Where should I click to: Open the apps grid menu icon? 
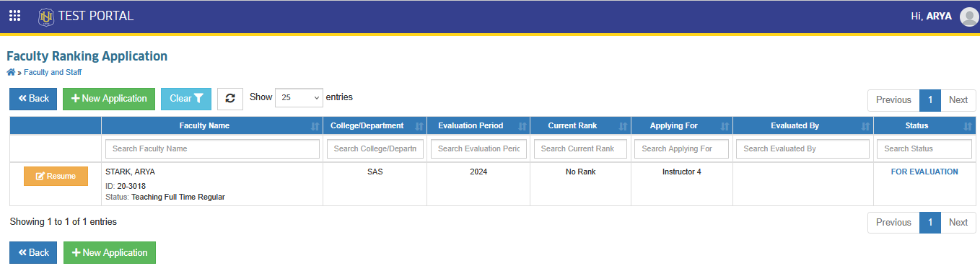pyautogui.click(x=14, y=16)
